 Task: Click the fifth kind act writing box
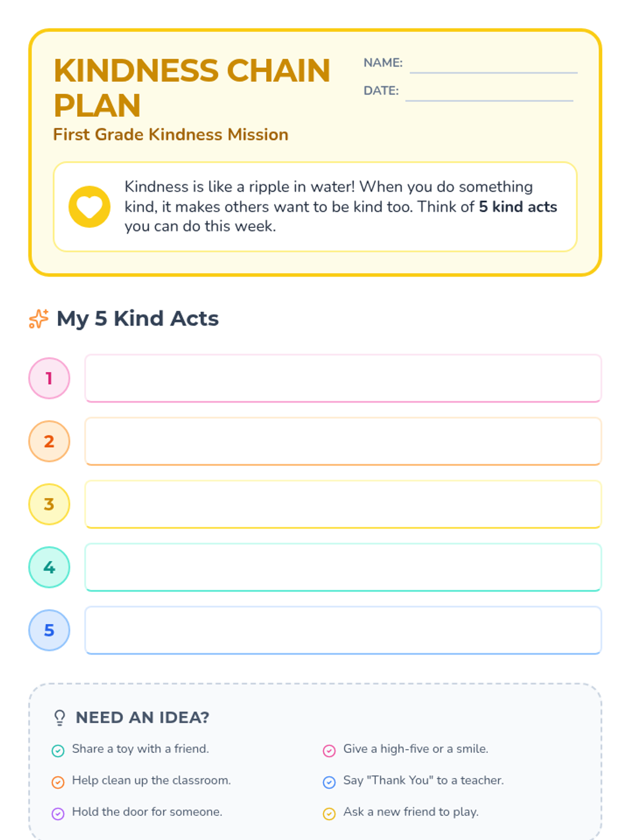pos(343,630)
